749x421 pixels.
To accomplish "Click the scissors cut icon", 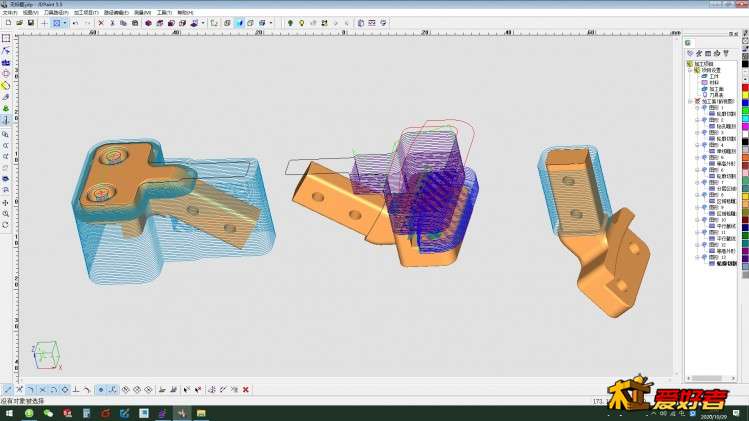I will (x=112, y=23).
